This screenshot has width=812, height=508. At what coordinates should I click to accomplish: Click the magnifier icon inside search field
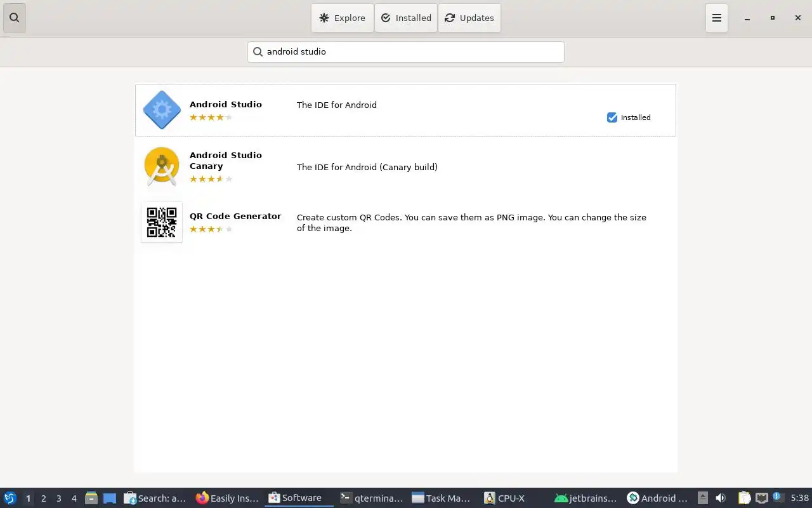(x=258, y=52)
